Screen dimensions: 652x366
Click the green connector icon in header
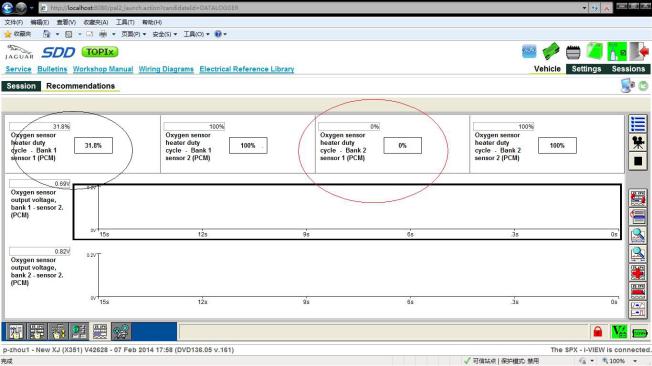pyautogui.click(x=551, y=52)
